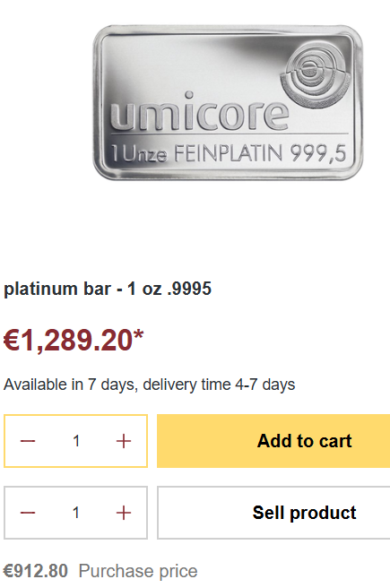
Task: Click the umicore spiral emblem on the bar
Action: point(315,75)
